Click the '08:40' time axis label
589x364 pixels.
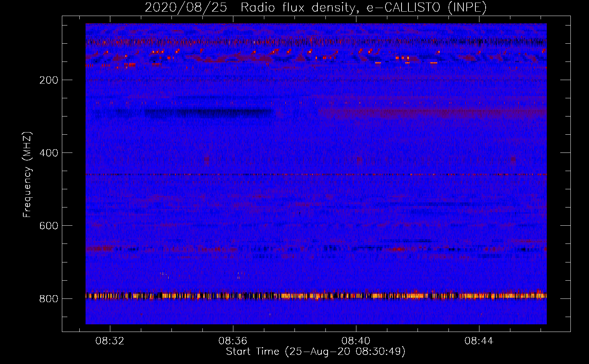tap(356, 341)
